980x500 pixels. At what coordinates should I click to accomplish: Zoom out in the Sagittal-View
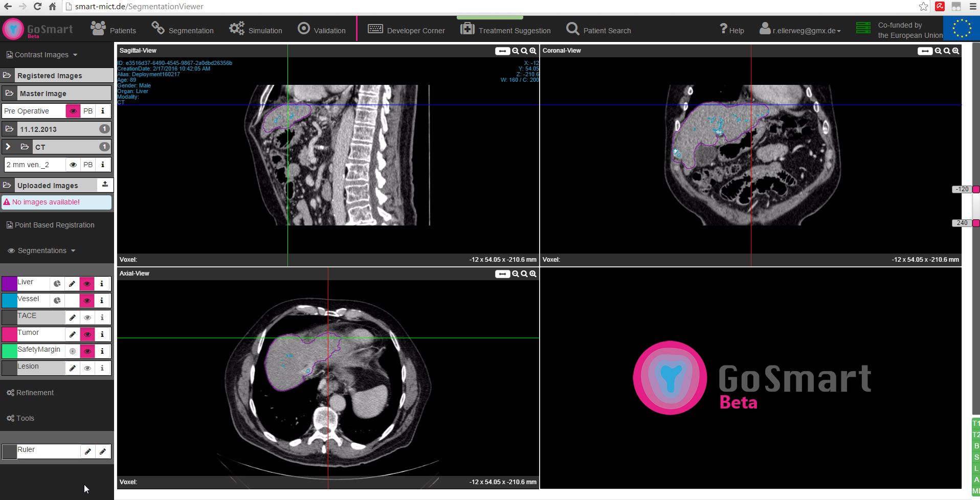pyautogui.click(x=516, y=51)
